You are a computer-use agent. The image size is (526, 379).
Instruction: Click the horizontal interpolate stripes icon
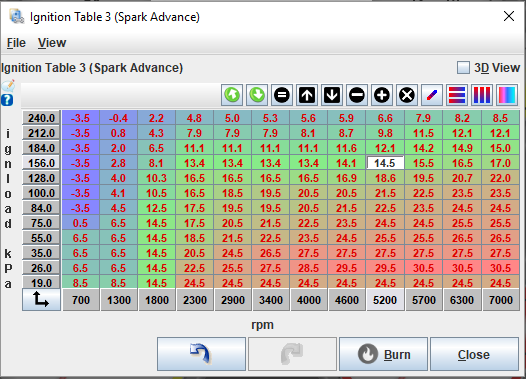[457, 95]
